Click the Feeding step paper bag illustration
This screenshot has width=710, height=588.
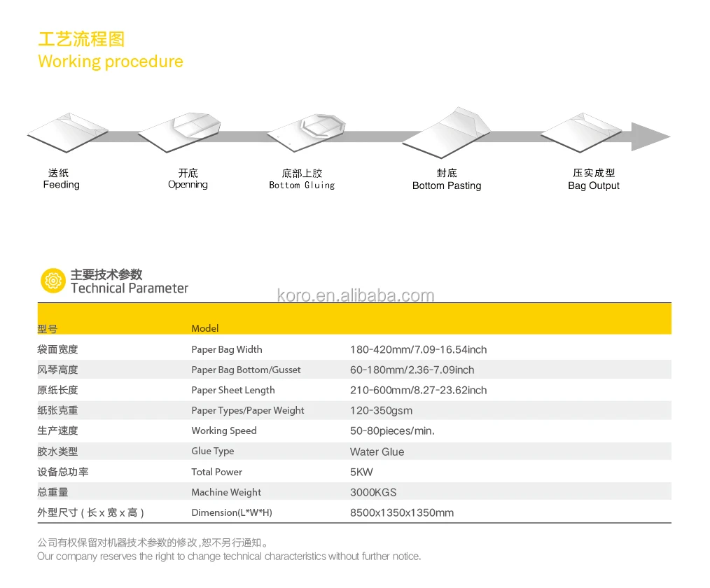[68, 132]
